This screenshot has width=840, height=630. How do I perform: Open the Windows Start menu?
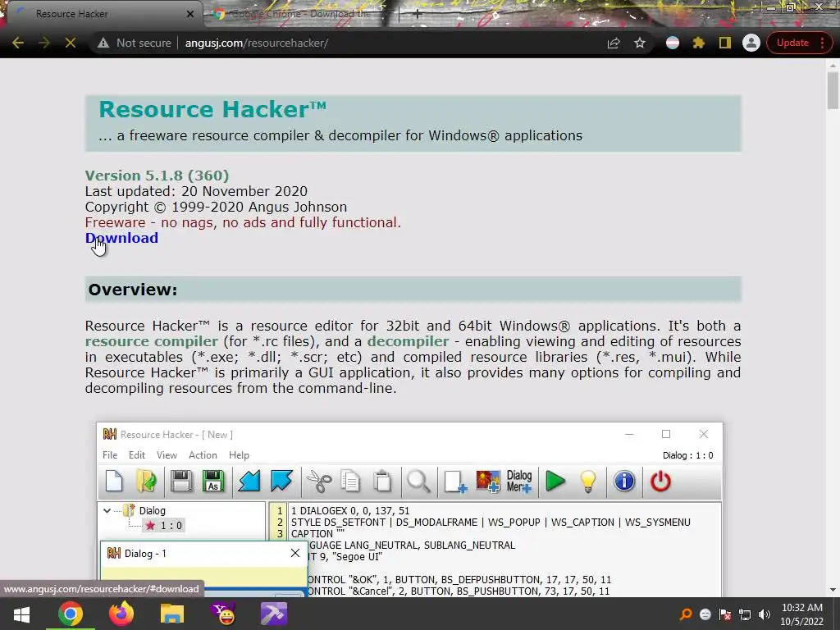21,614
